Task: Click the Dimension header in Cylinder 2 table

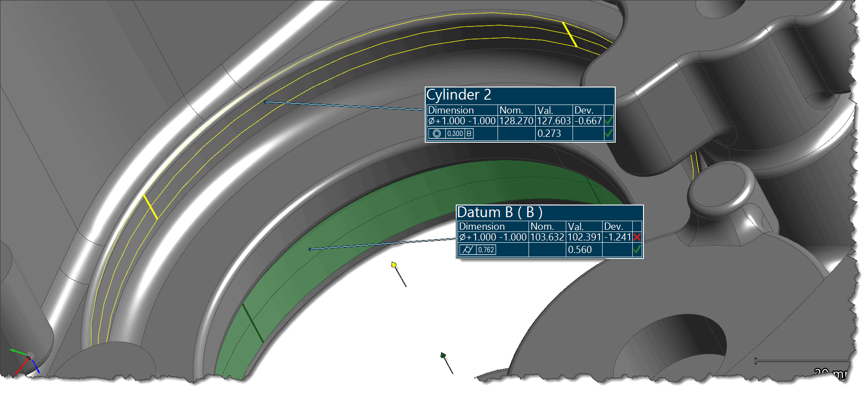Action: click(450, 110)
